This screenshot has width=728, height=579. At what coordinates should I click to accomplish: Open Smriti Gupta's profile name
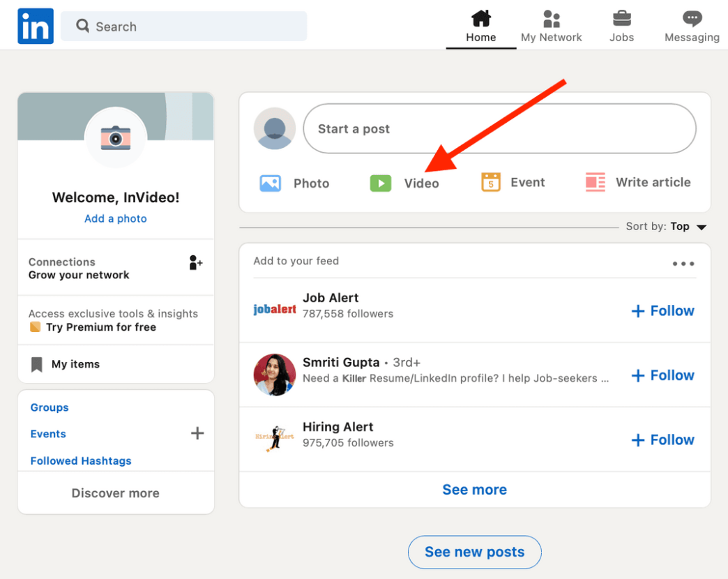point(341,362)
